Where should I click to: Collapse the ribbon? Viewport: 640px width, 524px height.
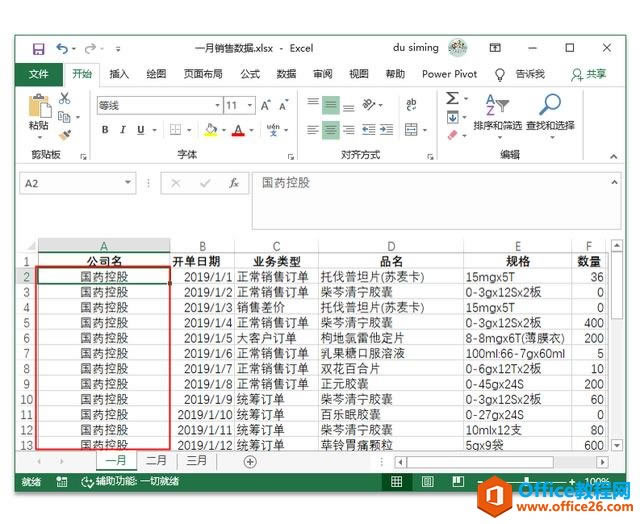point(613,156)
